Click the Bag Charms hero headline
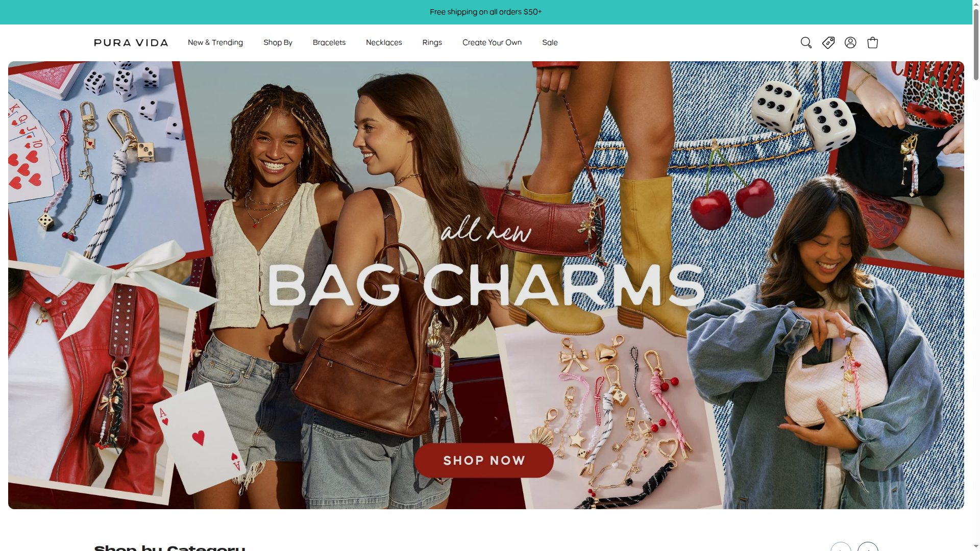This screenshot has height=551, width=980. click(x=486, y=285)
